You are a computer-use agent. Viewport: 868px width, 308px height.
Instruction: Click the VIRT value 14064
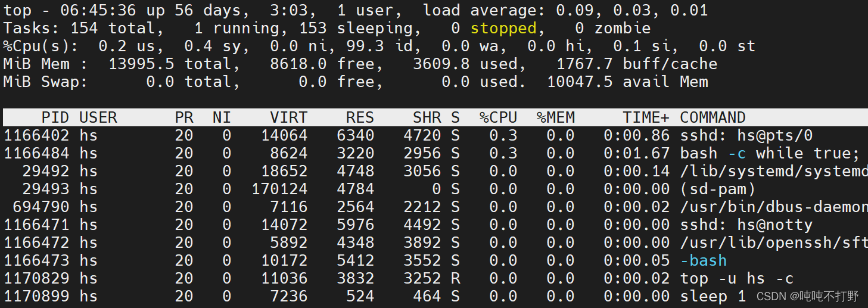pos(284,135)
